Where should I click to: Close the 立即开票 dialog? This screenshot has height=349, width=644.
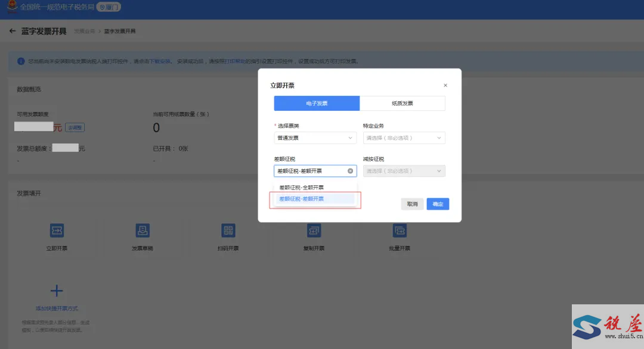tap(445, 85)
